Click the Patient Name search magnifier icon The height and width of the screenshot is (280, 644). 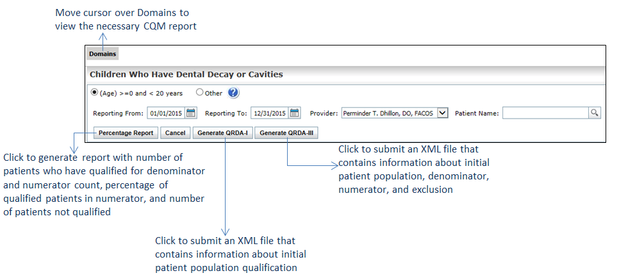(594, 113)
